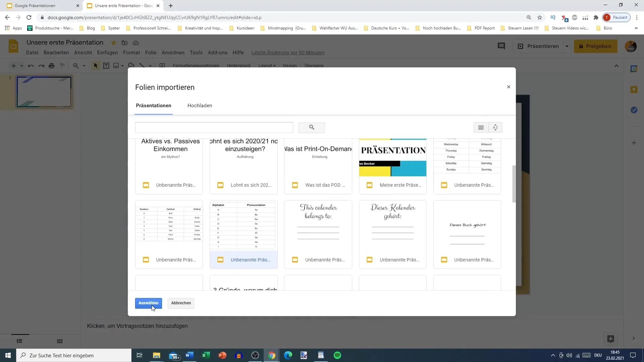The width and height of the screenshot is (644, 362).
Task: Click the undo arrow icon
Action: click(x=31, y=66)
